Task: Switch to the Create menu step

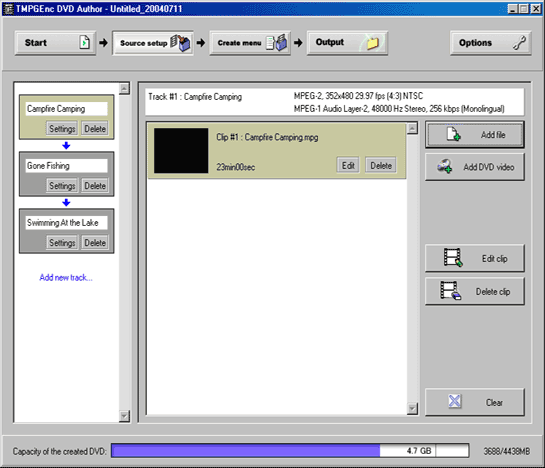Action: 250,43
